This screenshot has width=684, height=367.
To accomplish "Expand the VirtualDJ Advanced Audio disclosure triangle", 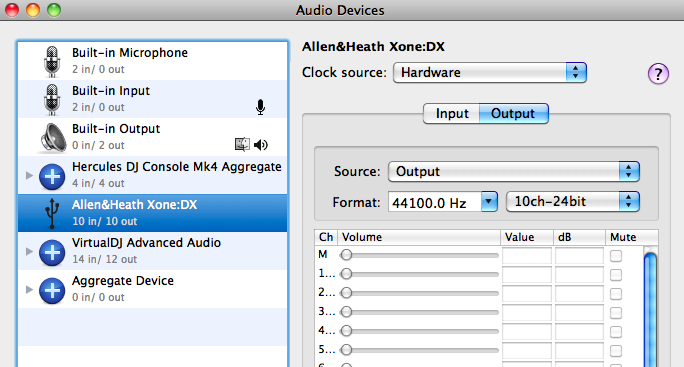I will tap(29, 251).
